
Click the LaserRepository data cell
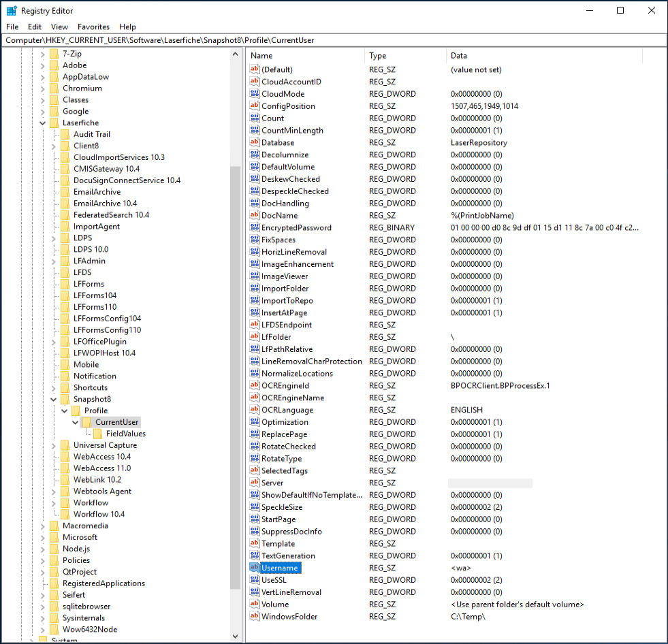[x=479, y=142]
